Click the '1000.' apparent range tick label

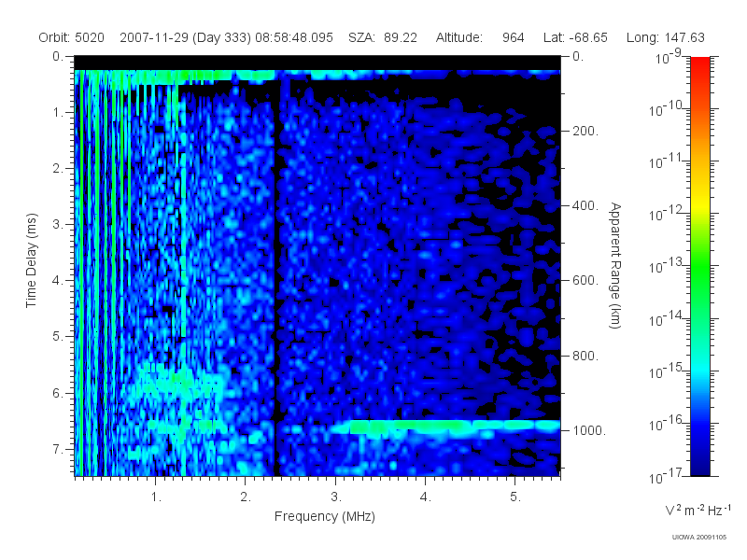[589, 430]
